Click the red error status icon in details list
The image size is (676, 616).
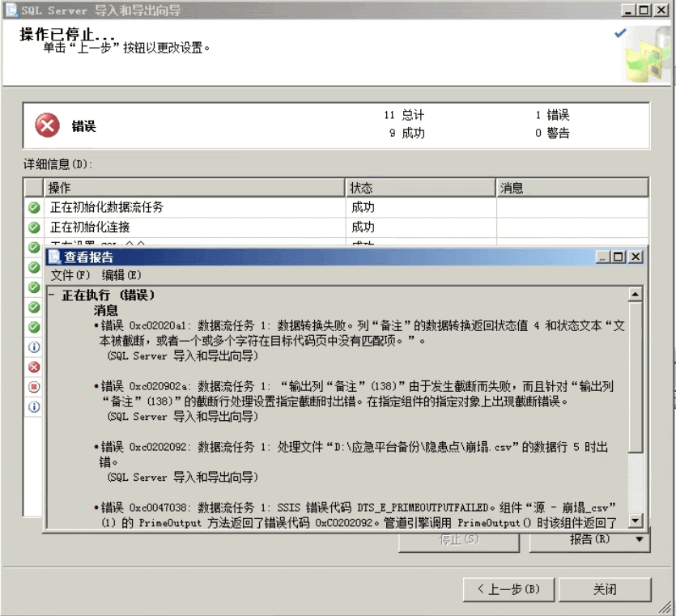pos(34,367)
